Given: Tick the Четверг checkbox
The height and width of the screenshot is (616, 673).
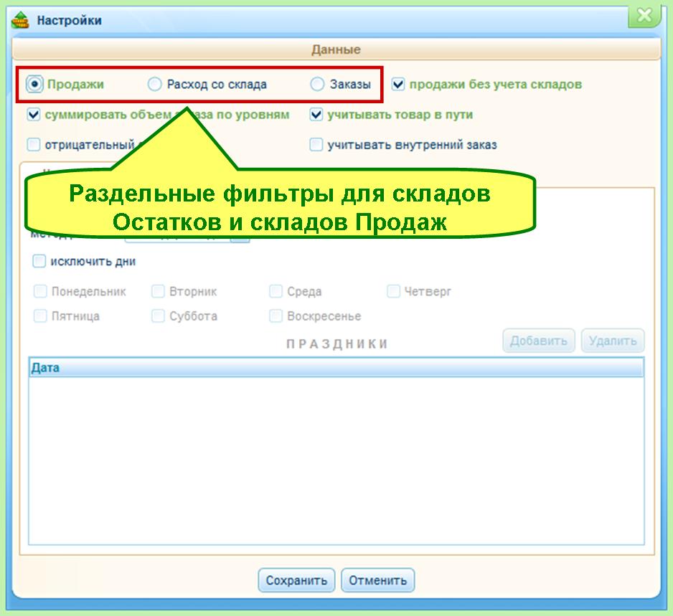Looking at the screenshot, I should (393, 292).
